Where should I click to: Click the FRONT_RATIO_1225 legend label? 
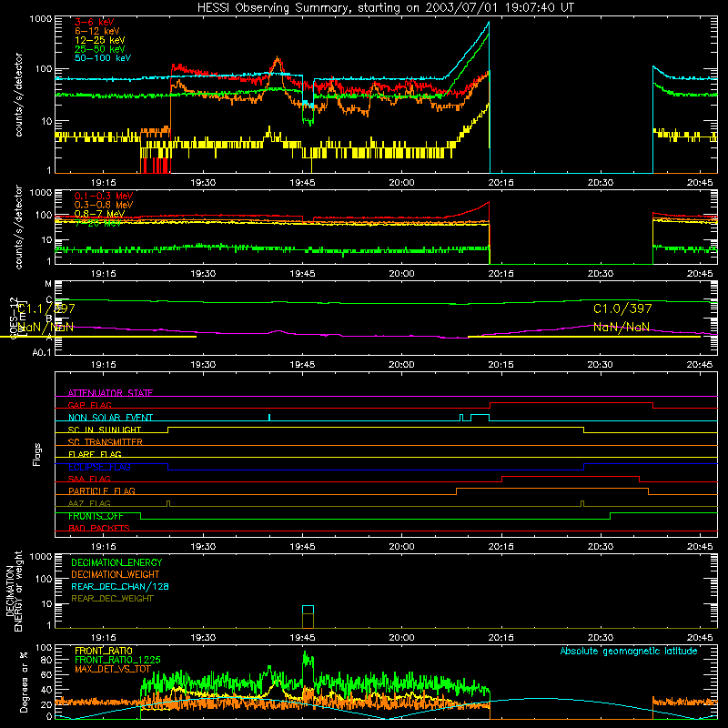pos(117,660)
